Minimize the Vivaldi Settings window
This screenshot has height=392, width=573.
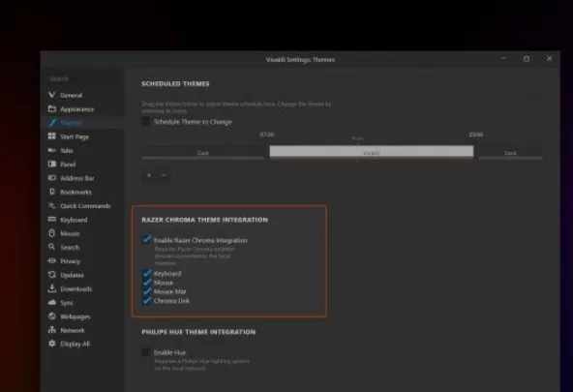coord(503,58)
